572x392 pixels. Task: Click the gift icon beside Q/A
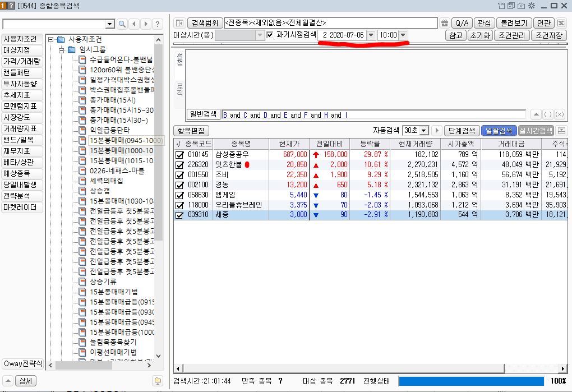click(444, 23)
